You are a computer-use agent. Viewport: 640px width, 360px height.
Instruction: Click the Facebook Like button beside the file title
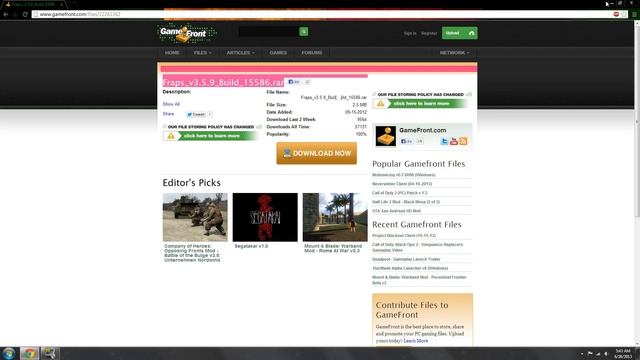pos(294,82)
